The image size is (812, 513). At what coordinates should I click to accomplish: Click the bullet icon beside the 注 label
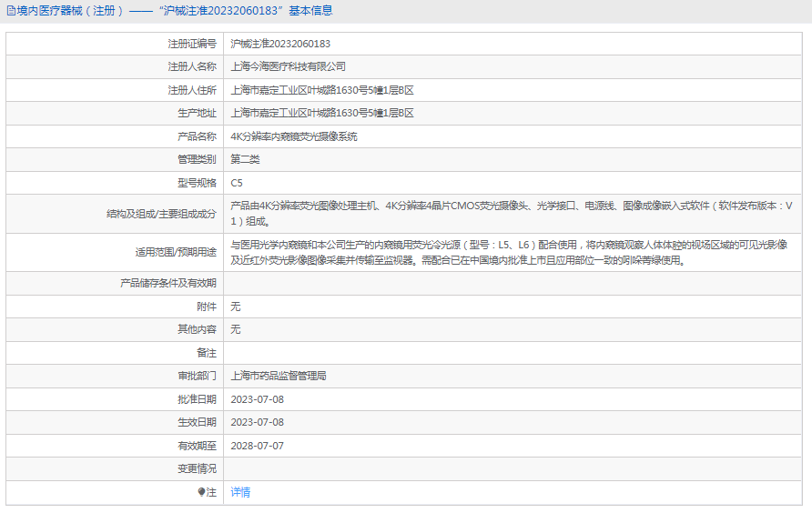click(201, 492)
